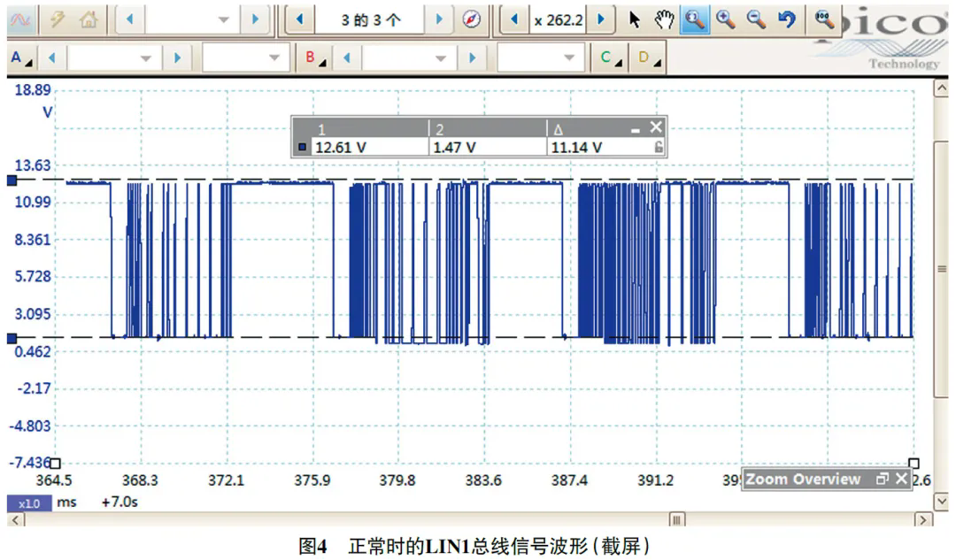
Task: Select the highlighted window zoom tool
Action: 695,20
